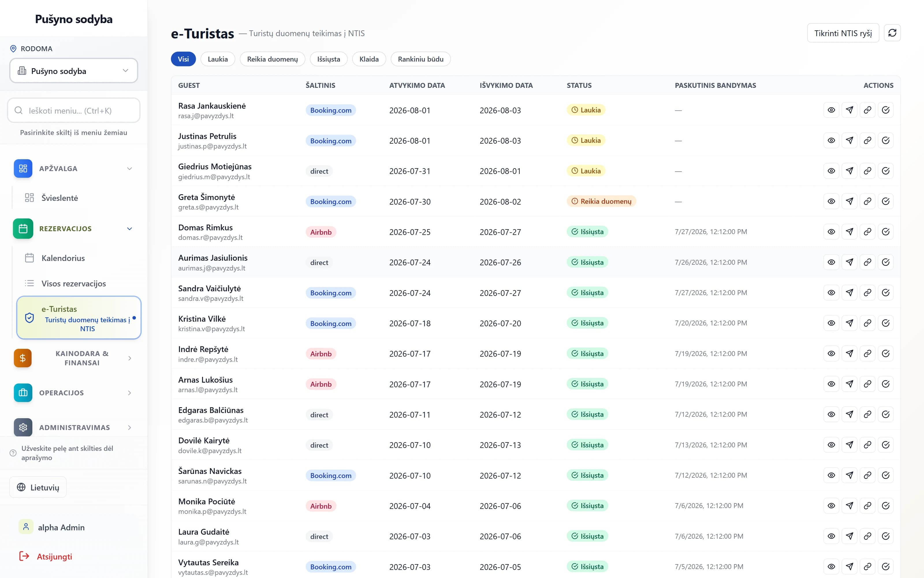Click the refresh icon next to Tikrinti NTIS ryšį
Viewport: 924px width, 578px height.
coord(892,33)
